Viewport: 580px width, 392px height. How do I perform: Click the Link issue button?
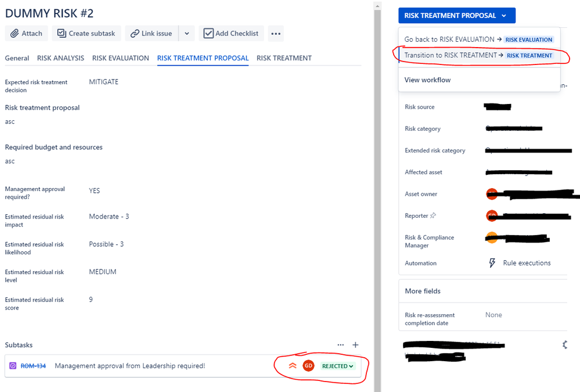tap(152, 33)
